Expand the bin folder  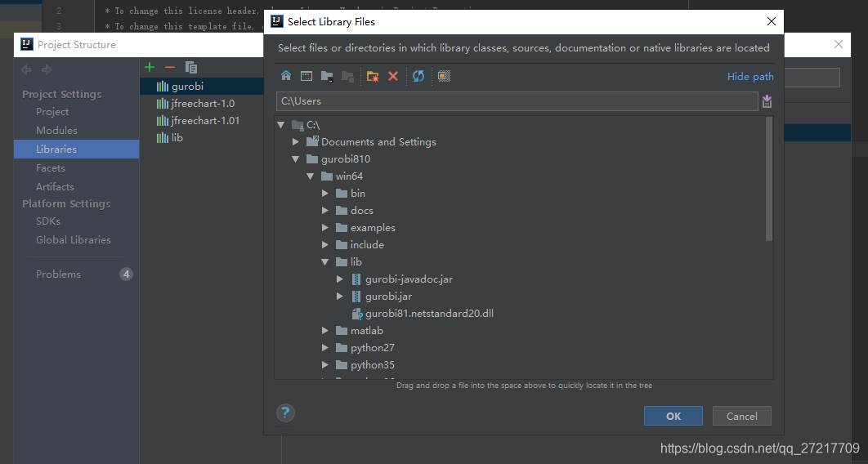click(x=325, y=194)
